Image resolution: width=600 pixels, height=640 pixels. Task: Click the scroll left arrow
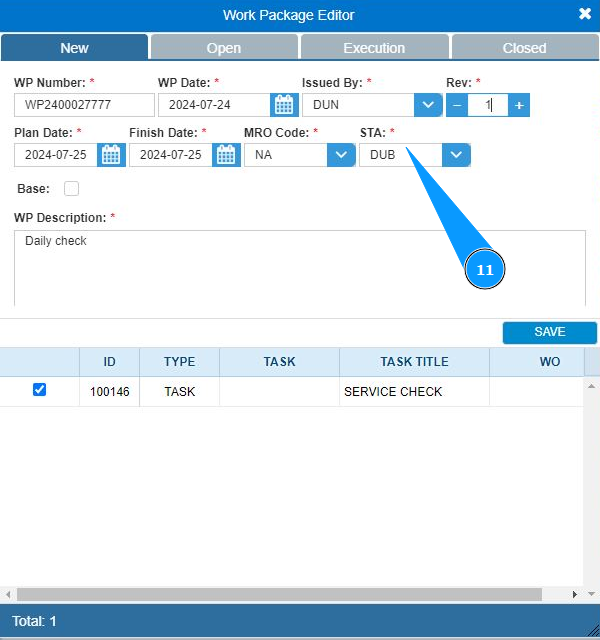click(x=8, y=594)
